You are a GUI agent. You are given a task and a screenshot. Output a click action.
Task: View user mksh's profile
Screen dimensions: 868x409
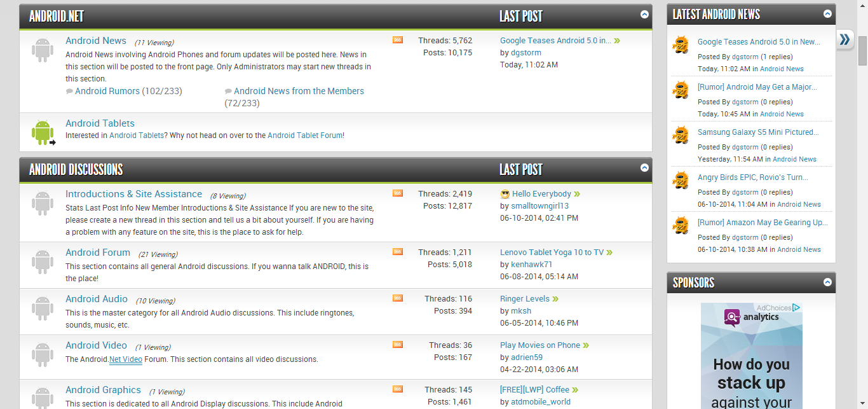(x=521, y=311)
